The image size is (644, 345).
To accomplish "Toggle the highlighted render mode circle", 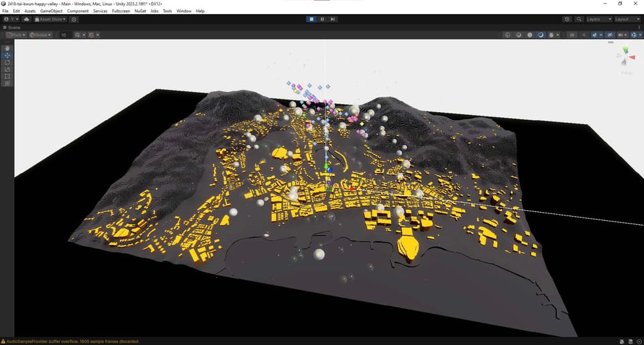I will tap(541, 35).
